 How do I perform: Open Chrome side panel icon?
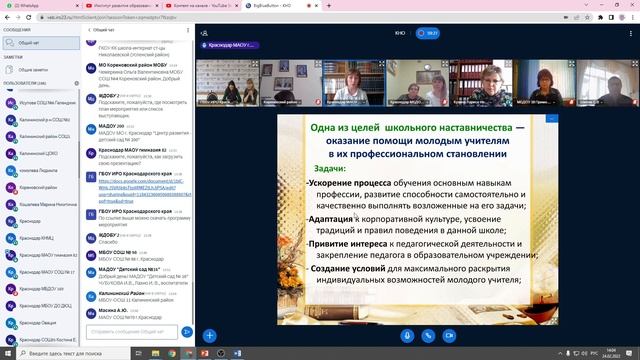tap(611, 17)
